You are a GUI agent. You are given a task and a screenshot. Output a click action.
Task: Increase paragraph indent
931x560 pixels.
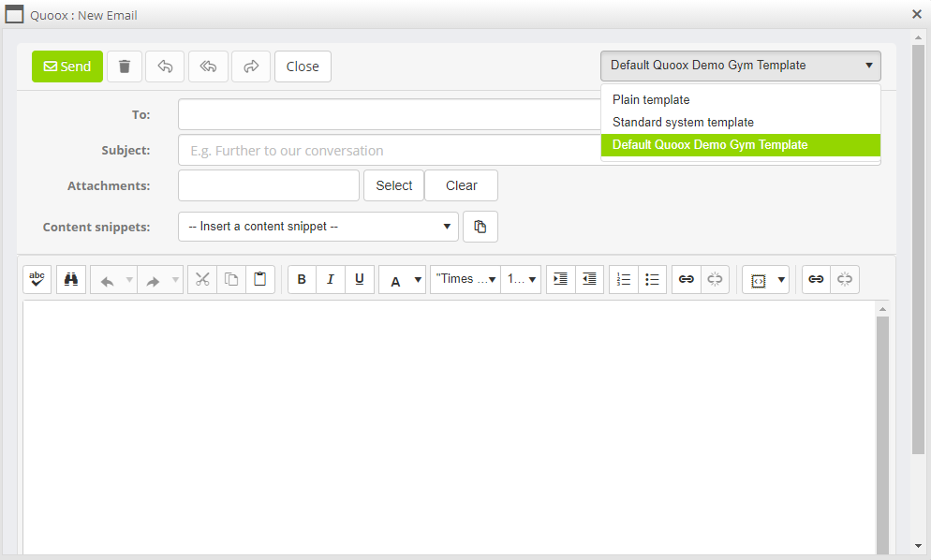click(x=560, y=279)
